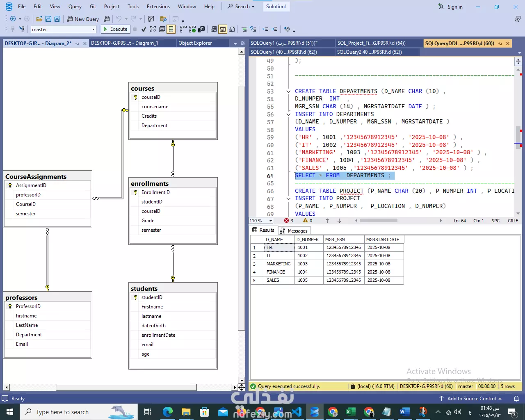Select the MARKETING cell in the results grid
The image size is (525, 420).
(279, 264)
